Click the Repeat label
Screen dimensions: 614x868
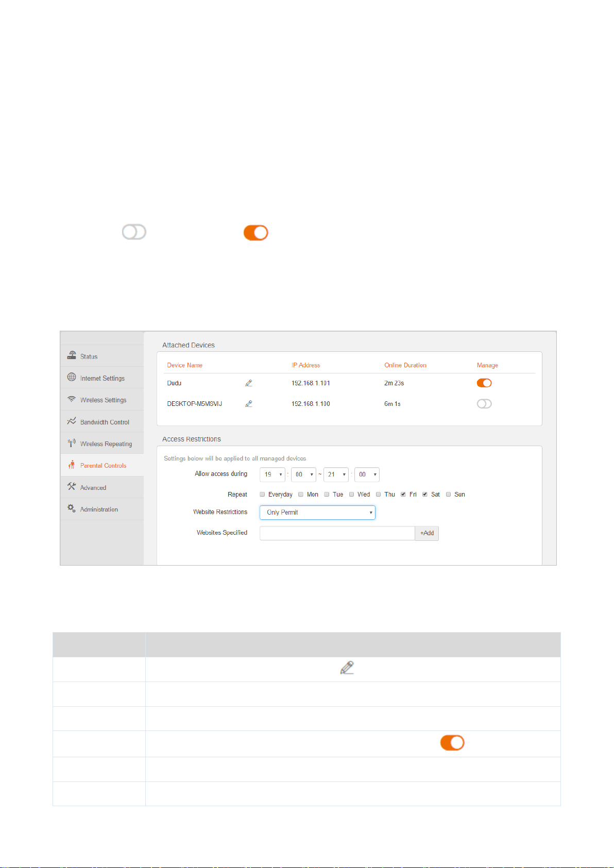(237, 495)
